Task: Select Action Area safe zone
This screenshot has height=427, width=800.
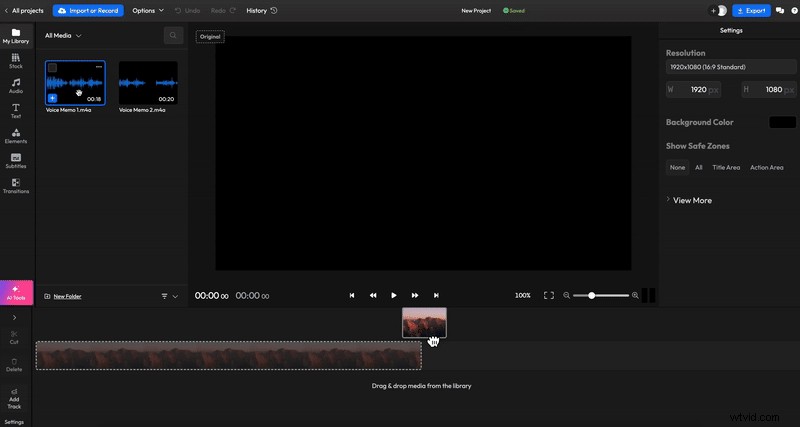Action: coord(767,167)
